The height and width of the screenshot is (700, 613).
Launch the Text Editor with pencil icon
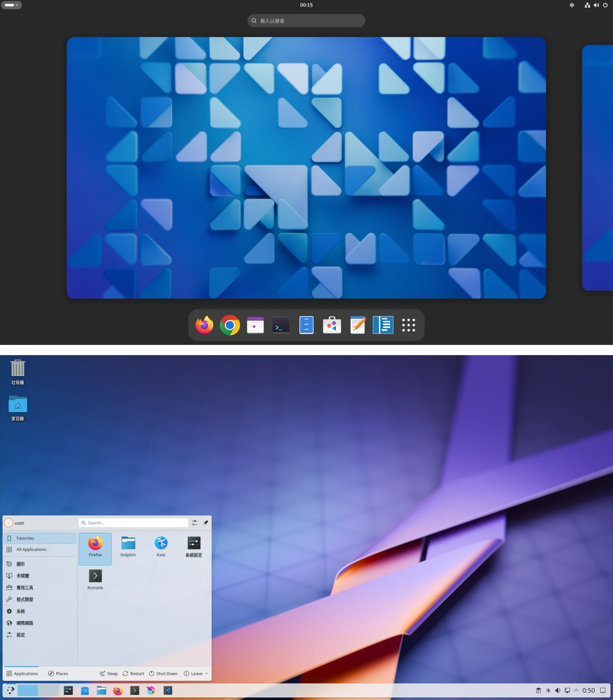pos(357,325)
